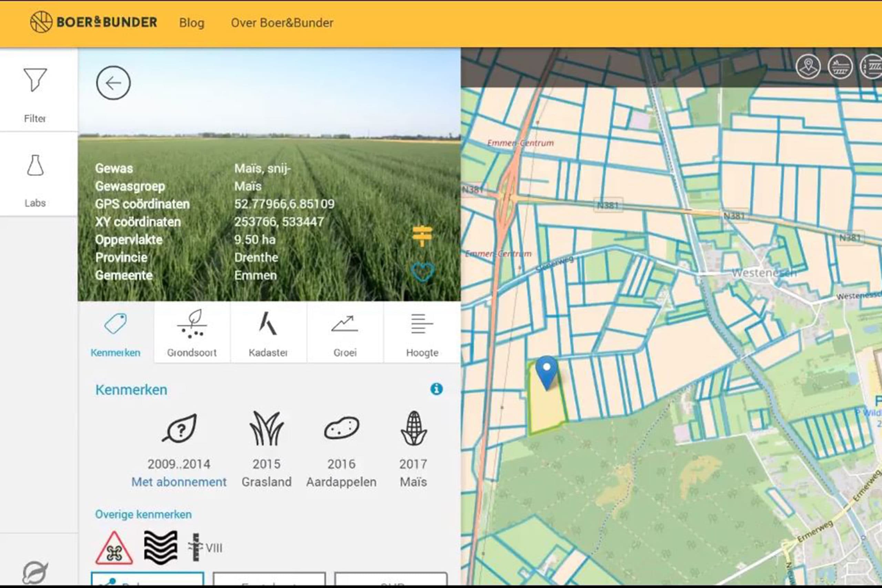Click the 2015 year label

click(x=266, y=464)
